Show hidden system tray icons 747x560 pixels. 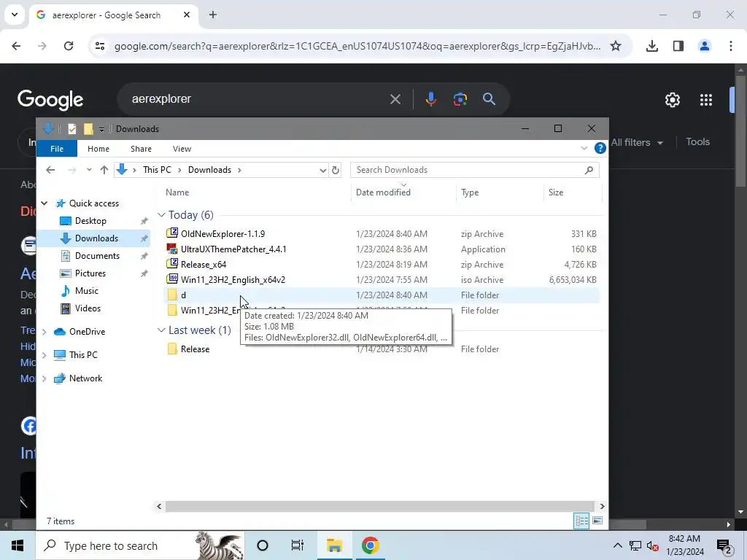[x=617, y=545]
